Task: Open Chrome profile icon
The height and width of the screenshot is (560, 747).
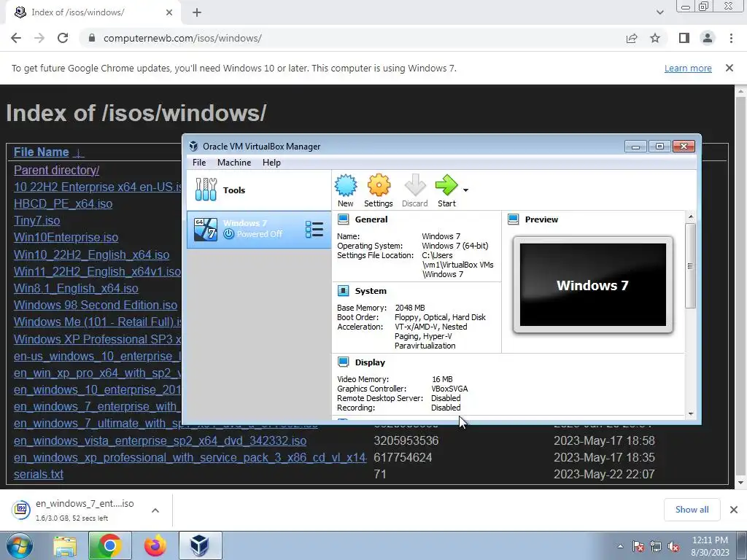Action: tap(708, 38)
